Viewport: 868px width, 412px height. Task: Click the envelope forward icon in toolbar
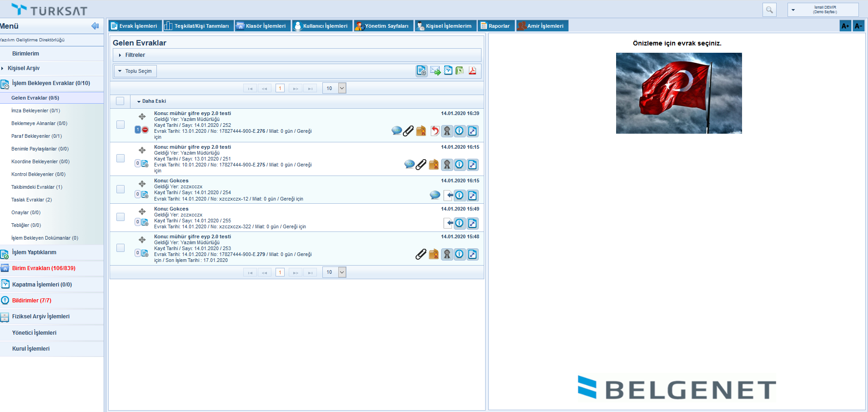[435, 71]
